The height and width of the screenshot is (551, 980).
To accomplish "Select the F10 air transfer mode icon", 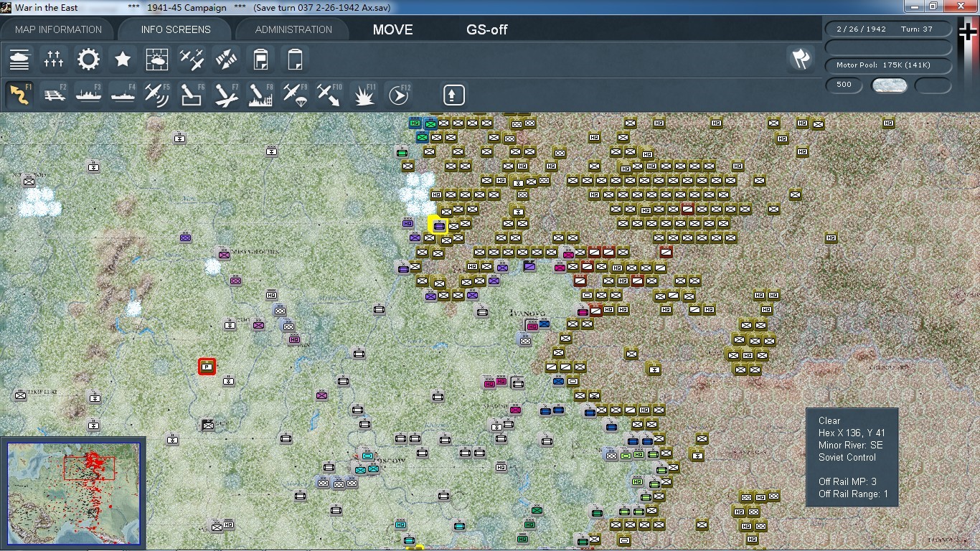I will 329,95.
